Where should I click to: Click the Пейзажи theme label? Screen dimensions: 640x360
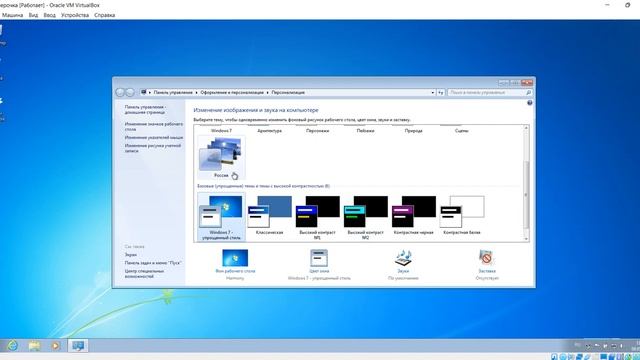[x=365, y=131]
